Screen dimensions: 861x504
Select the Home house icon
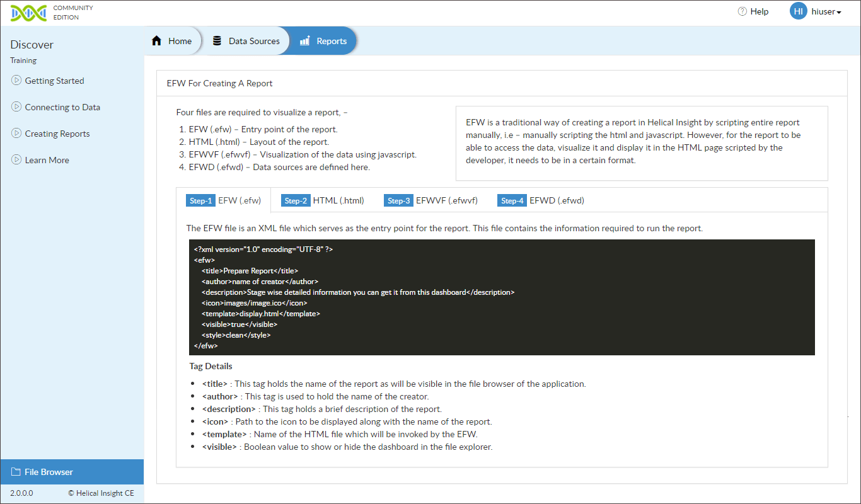click(x=156, y=40)
